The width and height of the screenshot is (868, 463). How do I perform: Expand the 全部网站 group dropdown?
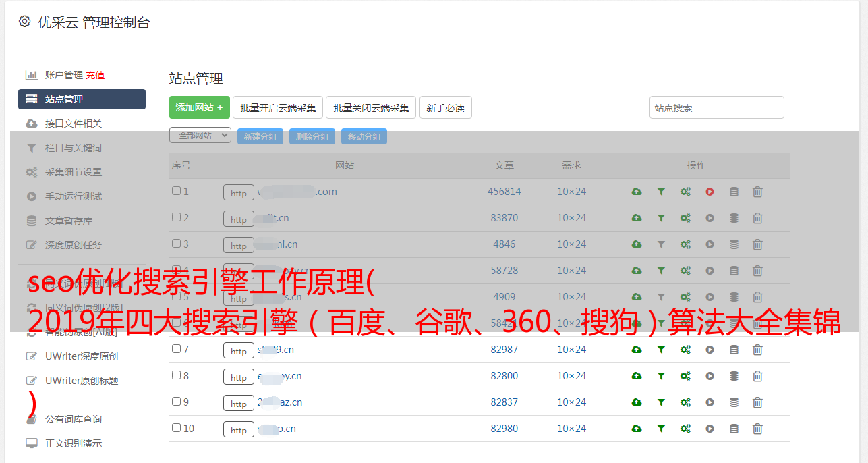[200, 136]
